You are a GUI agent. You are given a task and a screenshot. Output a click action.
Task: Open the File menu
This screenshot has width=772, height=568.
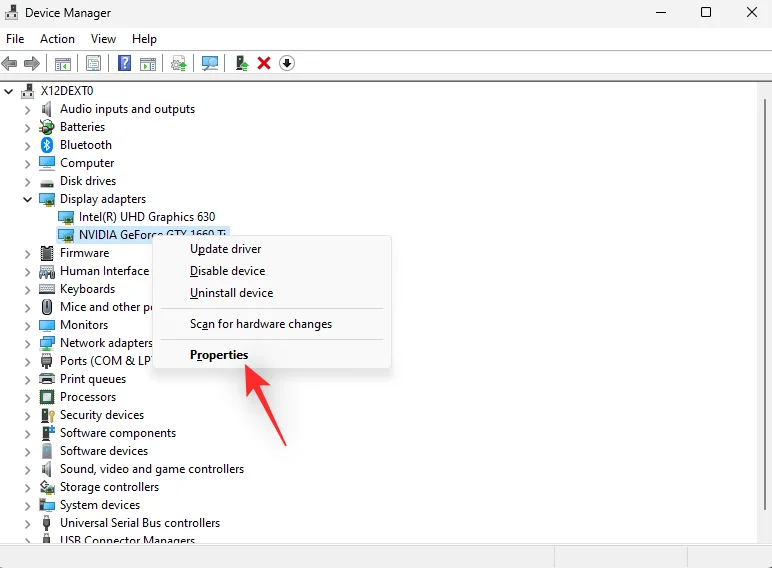(15, 39)
